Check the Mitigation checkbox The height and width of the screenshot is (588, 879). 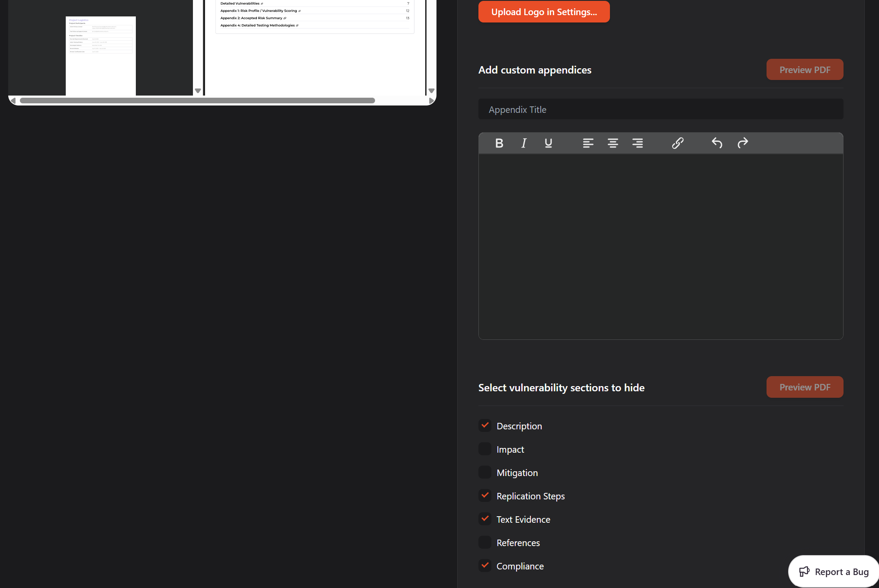coord(485,472)
